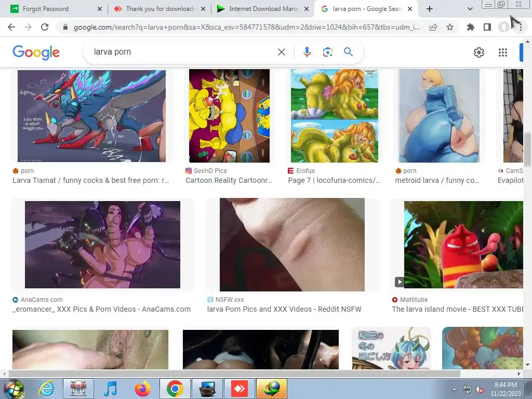Screen dimensions: 532x399
Task: Open the Google apps grid
Action: click(x=502, y=52)
